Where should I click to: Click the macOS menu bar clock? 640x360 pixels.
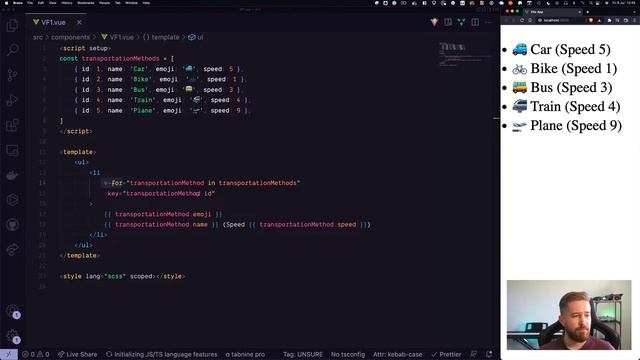(625, 3)
